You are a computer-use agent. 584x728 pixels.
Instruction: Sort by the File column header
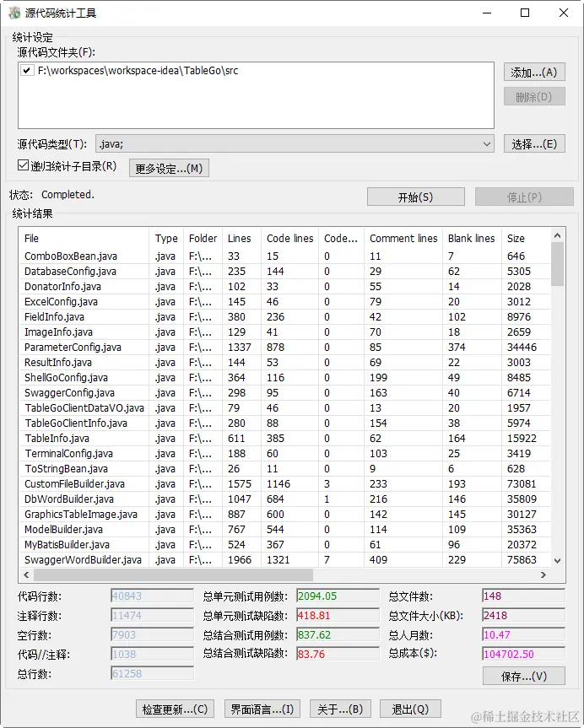(x=84, y=238)
